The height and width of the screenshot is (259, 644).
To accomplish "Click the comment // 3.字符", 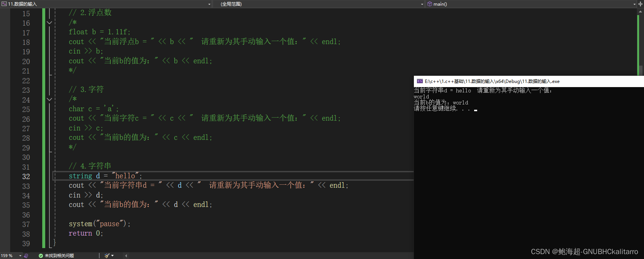I will [x=86, y=89].
